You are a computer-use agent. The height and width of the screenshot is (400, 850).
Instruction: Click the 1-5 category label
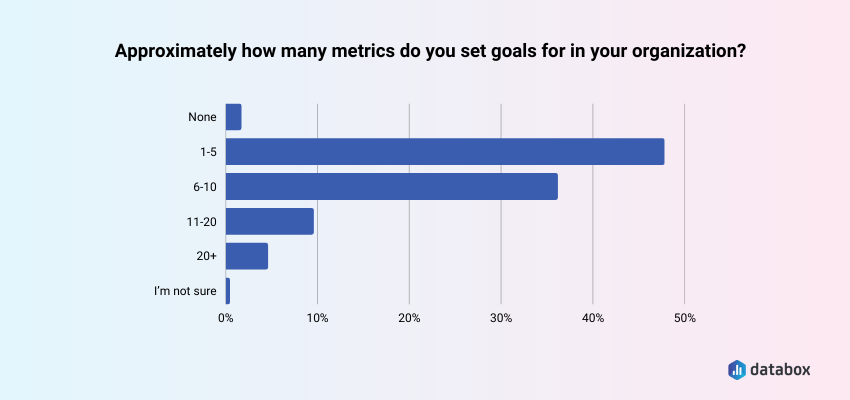(208, 152)
